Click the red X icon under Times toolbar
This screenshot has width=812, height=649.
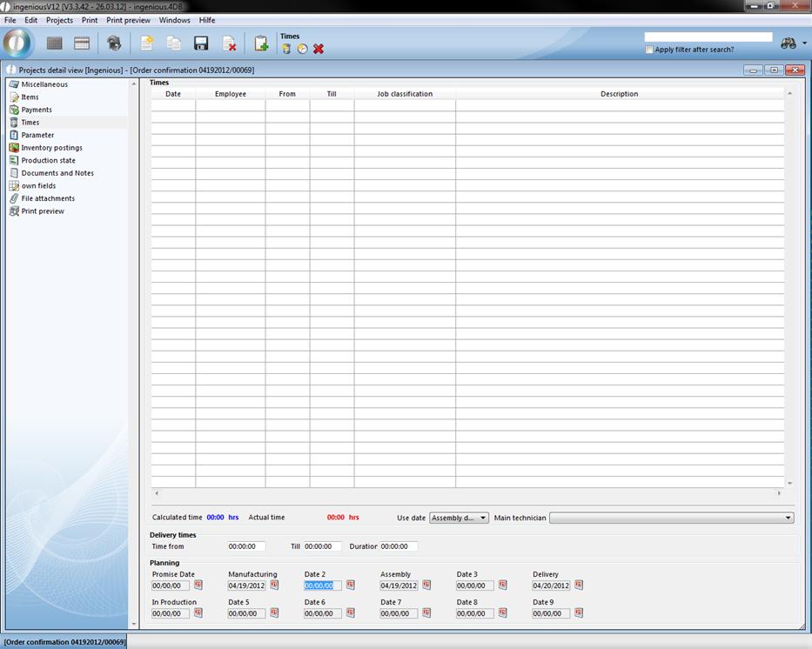pyautogui.click(x=319, y=49)
